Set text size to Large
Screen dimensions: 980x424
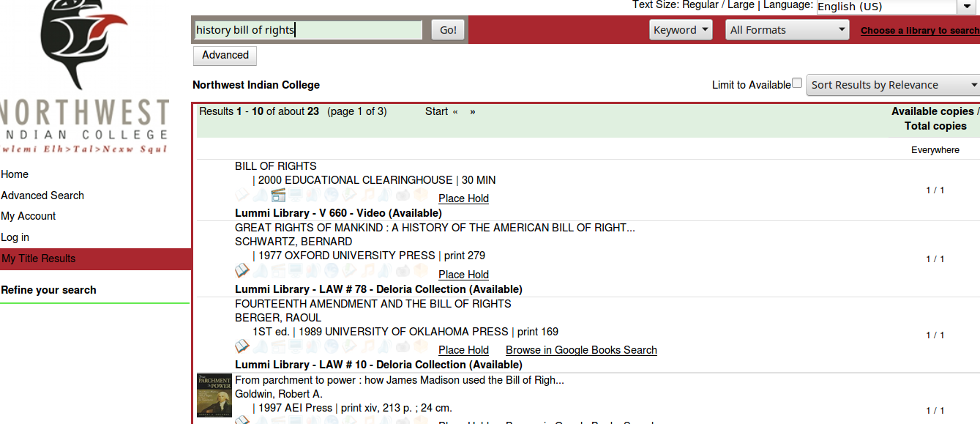(x=741, y=4)
